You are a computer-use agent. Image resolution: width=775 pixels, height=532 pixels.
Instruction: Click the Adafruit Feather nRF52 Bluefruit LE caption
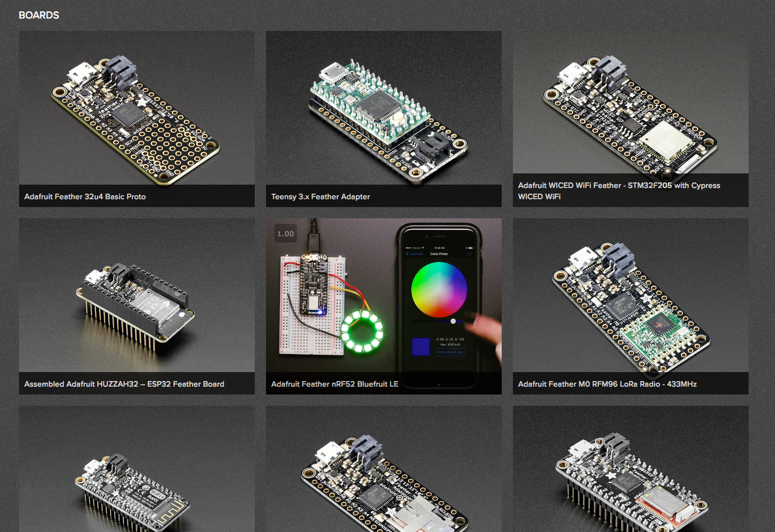[x=334, y=384]
